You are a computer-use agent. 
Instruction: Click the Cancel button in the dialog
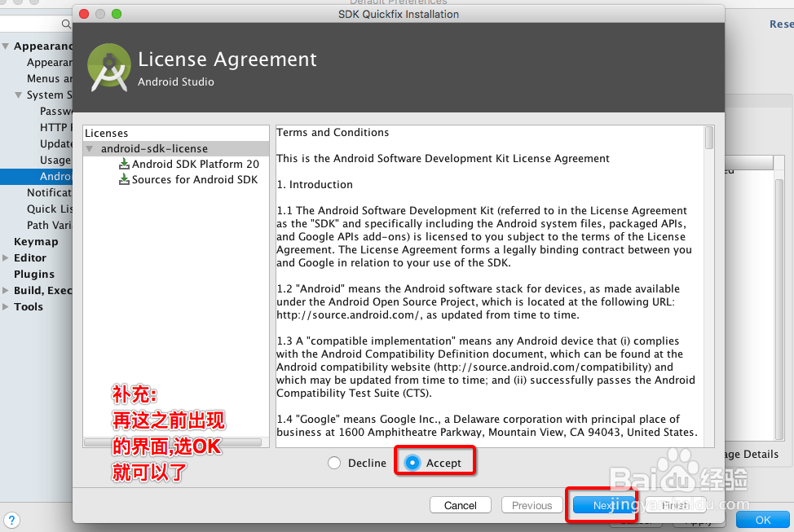coord(461,505)
